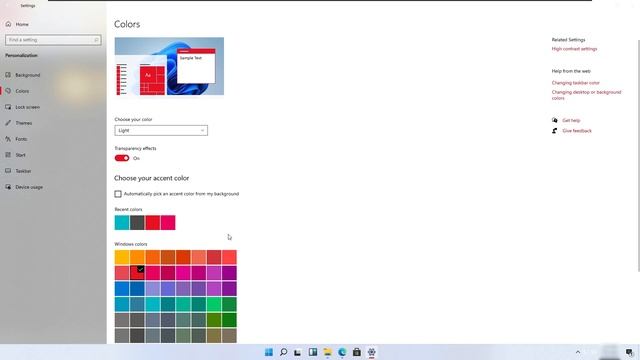Click the Find a setting search field
Screen dimensions: 640x360
(53, 40)
